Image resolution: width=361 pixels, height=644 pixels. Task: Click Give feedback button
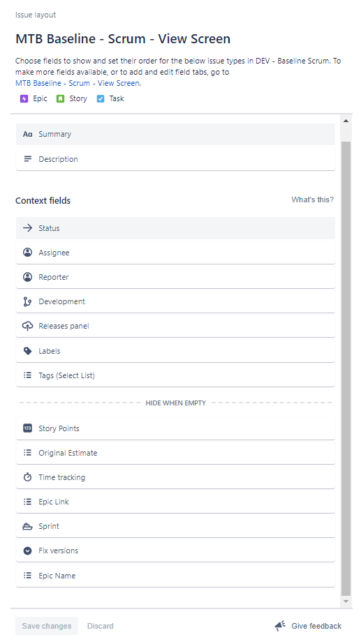[308, 626]
